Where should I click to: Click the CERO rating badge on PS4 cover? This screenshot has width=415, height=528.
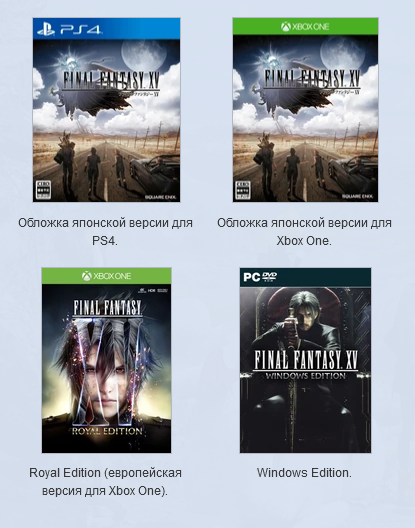(x=43, y=190)
